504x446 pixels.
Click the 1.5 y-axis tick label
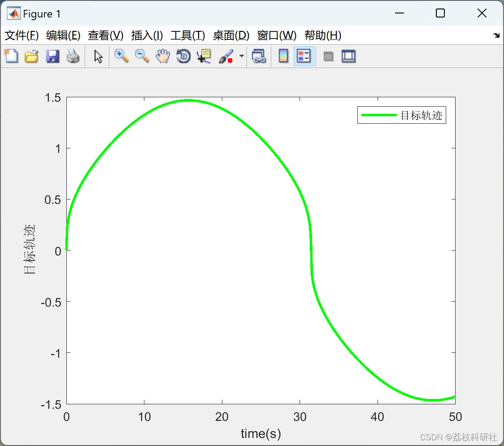[53, 98]
